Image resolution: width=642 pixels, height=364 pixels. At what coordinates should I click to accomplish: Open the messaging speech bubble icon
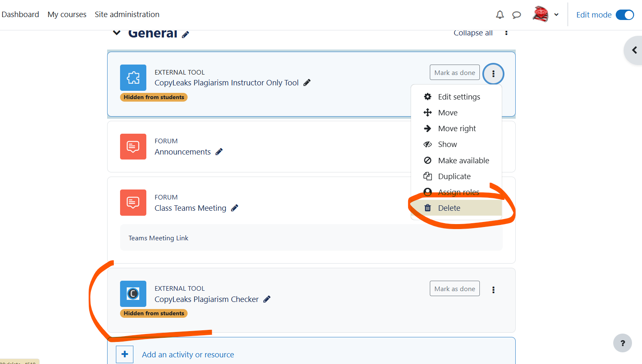point(517,15)
